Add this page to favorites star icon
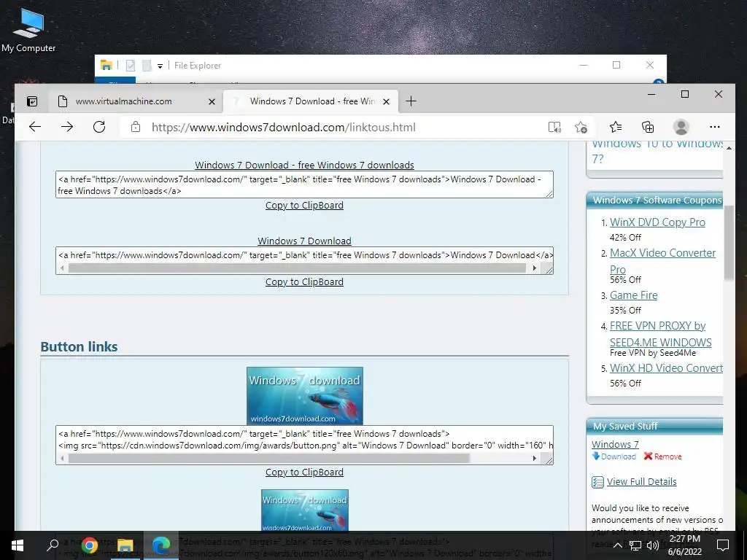Screen dimensions: 747x560 [581, 127]
